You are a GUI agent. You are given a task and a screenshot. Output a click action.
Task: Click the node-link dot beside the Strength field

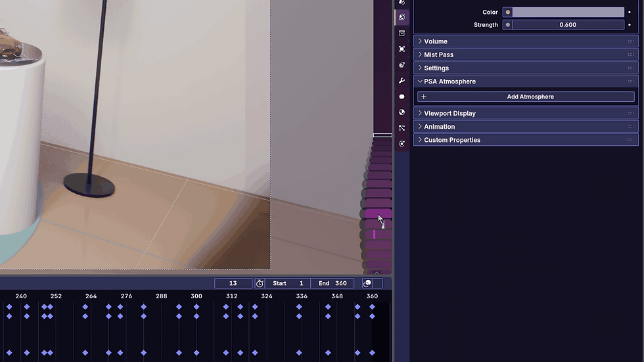click(507, 24)
